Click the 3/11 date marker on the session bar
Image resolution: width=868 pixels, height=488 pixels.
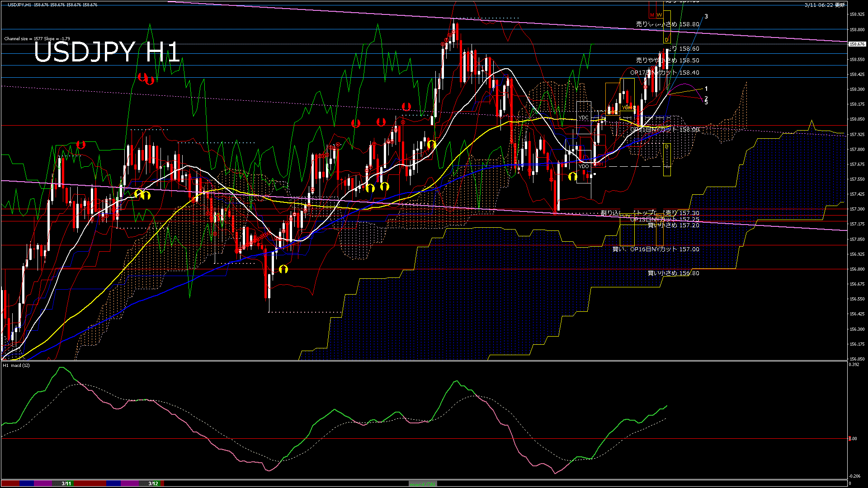pos(66,483)
